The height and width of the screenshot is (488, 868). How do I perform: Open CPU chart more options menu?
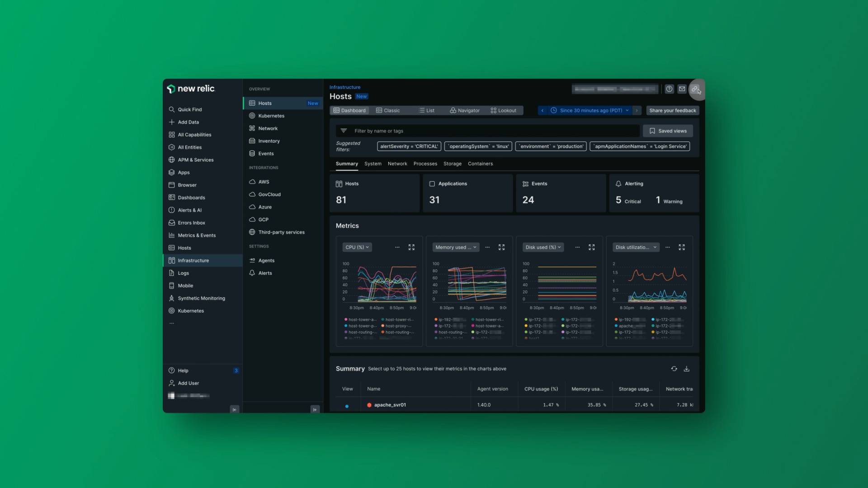pos(397,248)
